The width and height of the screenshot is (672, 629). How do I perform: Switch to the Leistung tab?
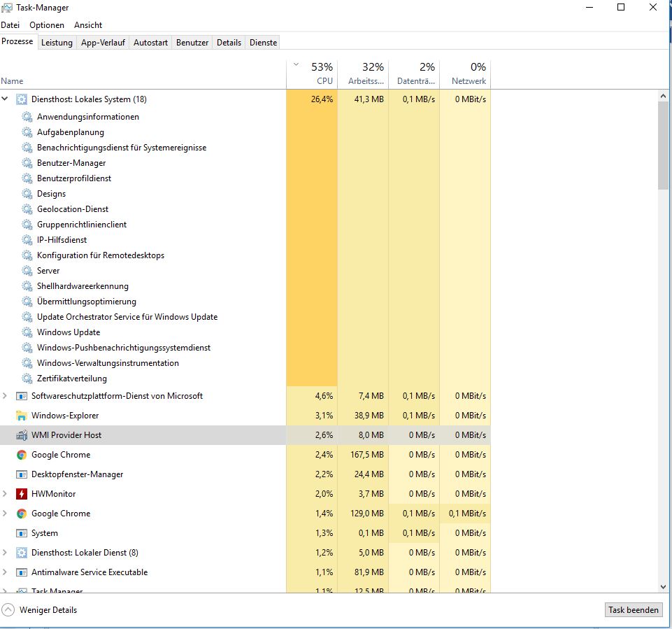57,43
